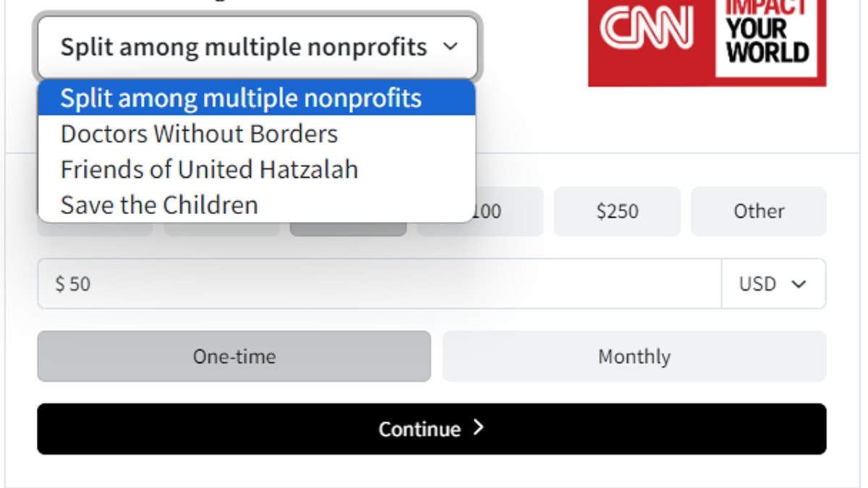Click the dollar sign in the amount field
This screenshot has width=868, height=488.
[59, 283]
